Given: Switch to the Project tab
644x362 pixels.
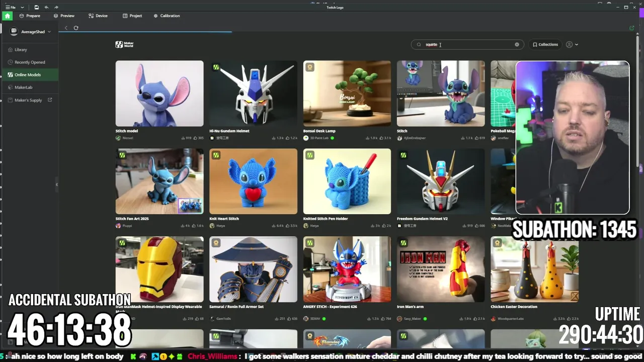Looking at the screenshot, I should coord(132,16).
